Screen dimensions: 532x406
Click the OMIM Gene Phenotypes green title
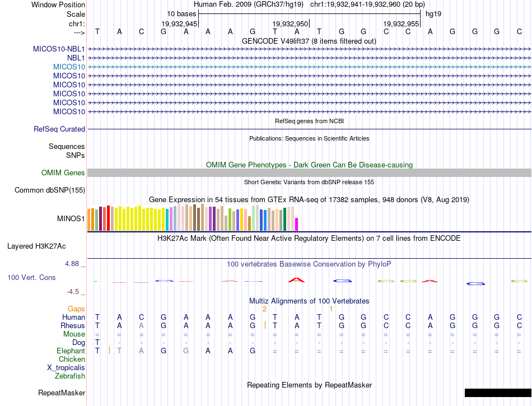coord(310,165)
